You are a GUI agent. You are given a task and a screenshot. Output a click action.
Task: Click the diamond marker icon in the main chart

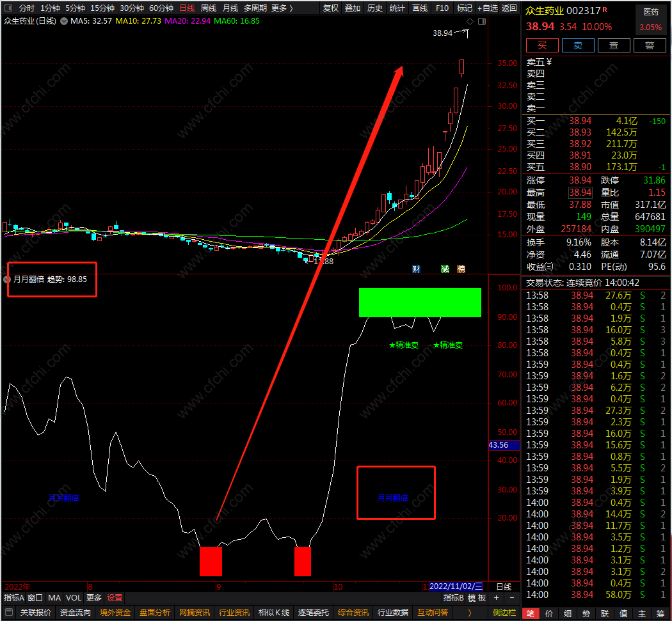(x=470, y=21)
